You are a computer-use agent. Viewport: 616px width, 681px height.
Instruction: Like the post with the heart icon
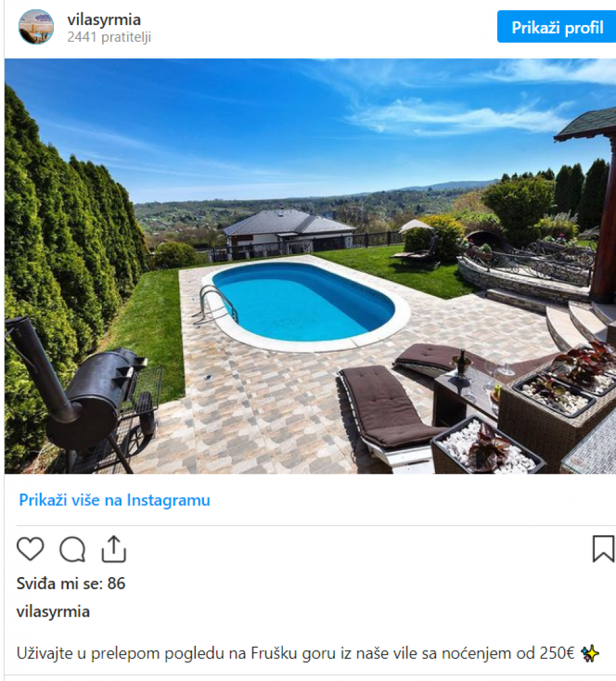point(30,549)
